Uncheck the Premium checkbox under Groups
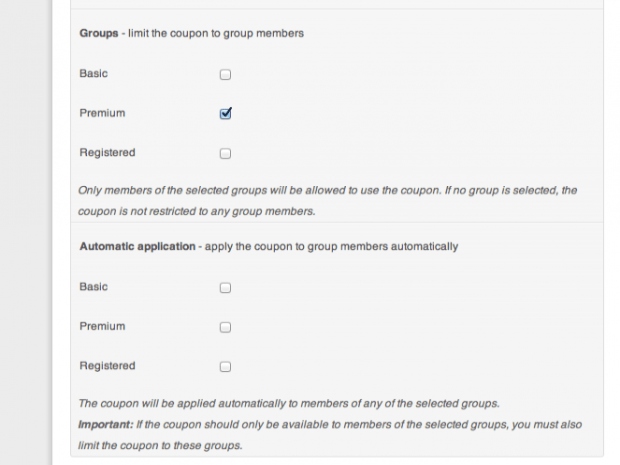This screenshot has height=465, width=620. 225,114
